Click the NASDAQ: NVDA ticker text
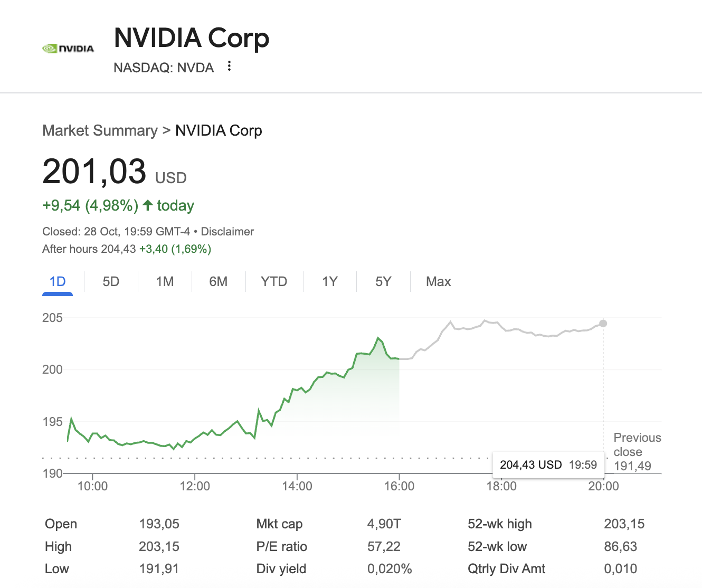Screen dimensions: 702x588 coord(164,68)
